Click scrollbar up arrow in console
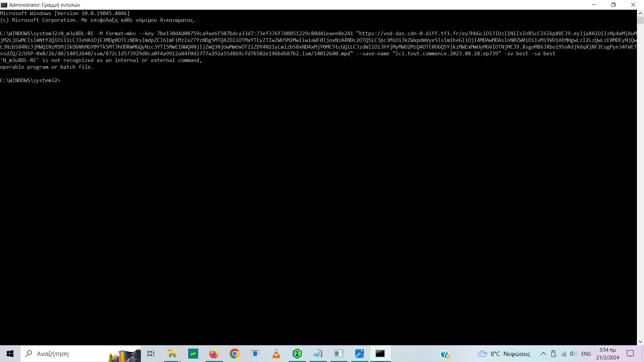The width and height of the screenshot is (644, 362). pos(640,13)
